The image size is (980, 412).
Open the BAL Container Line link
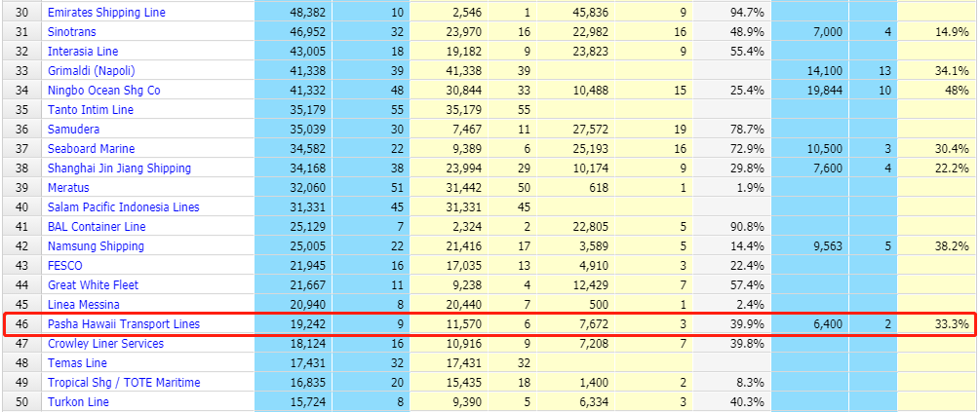(x=97, y=227)
